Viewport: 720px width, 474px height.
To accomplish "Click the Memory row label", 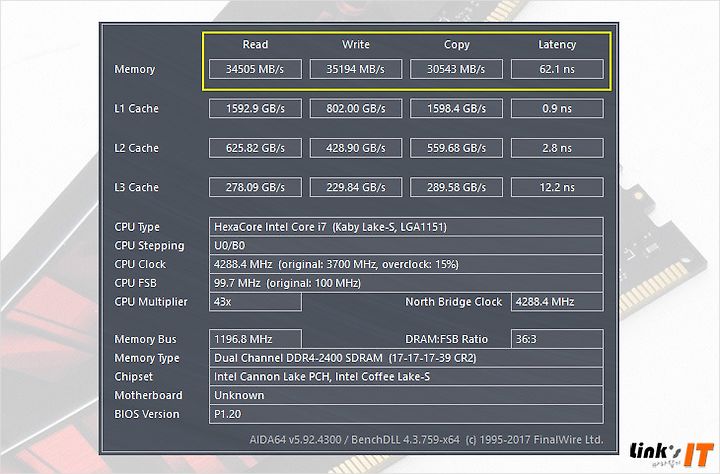I will pyautogui.click(x=135, y=69).
